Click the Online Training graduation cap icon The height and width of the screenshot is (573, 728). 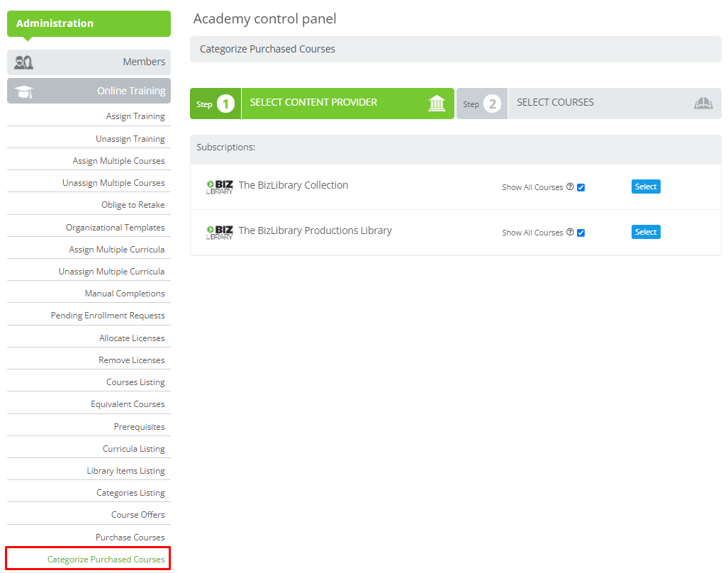[23, 91]
